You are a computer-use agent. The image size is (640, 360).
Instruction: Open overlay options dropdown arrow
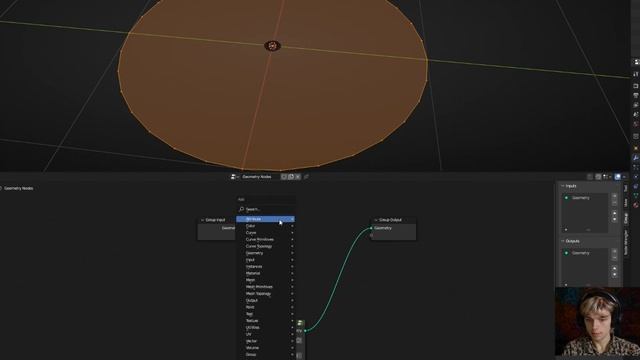(x=624, y=176)
